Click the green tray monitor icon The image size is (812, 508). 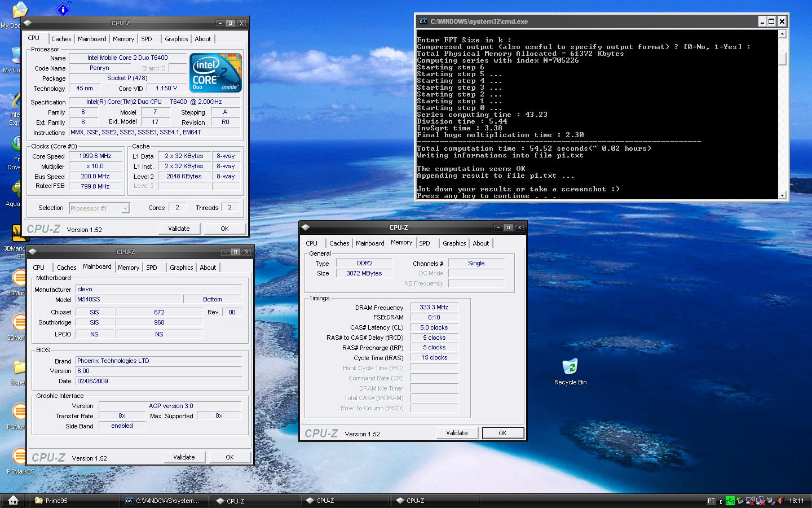(x=730, y=500)
